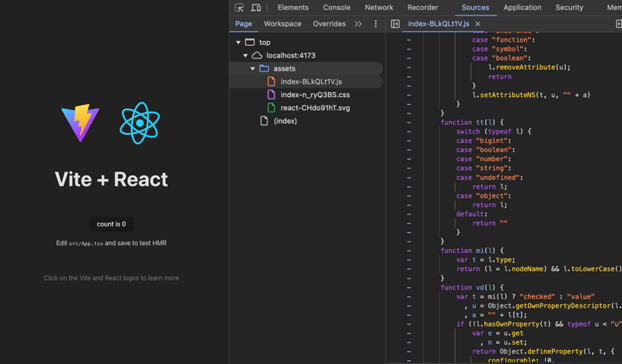Click the 'src/App.tsx' text on page
The width and height of the screenshot is (622, 364).
point(86,243)
